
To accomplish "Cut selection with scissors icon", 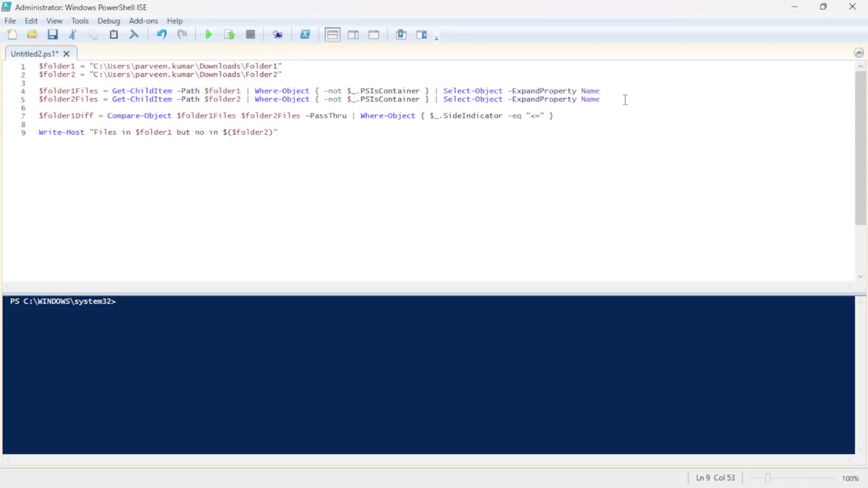I will pyautogui.click(x=73, y=35).
